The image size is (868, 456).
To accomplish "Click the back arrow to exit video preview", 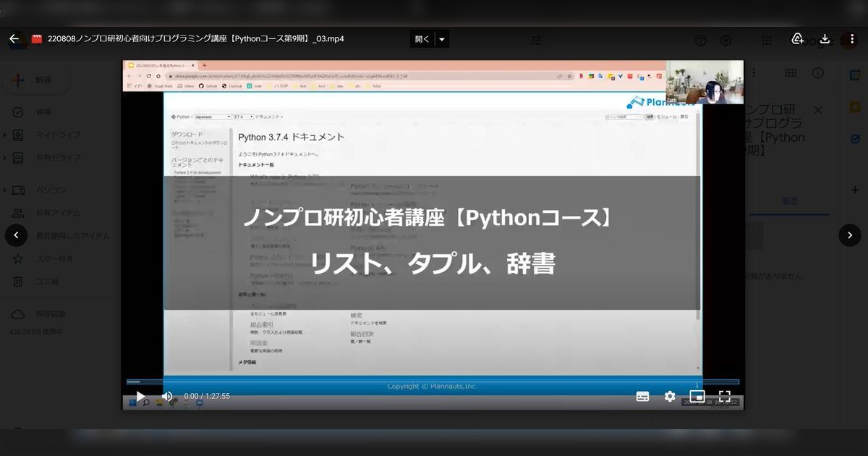I will [x=14, y=39].
